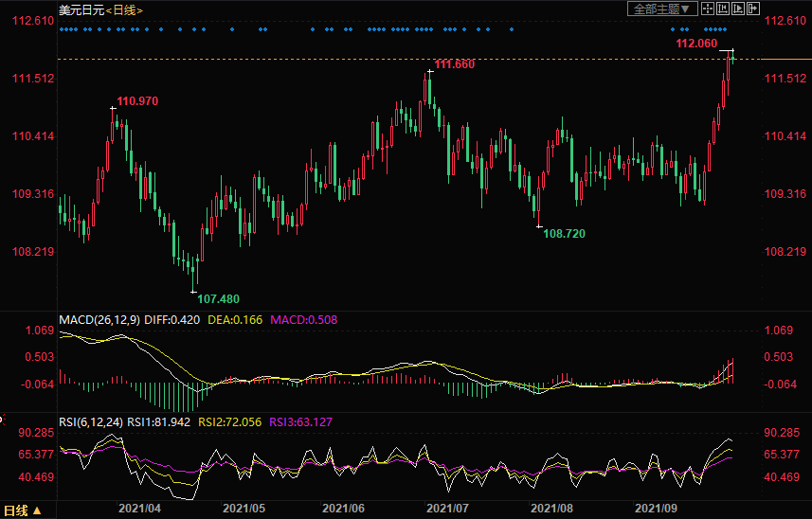812x519 pixels.
Task: Click the 108.720 trough price label
Action: (x=565, y=232)
